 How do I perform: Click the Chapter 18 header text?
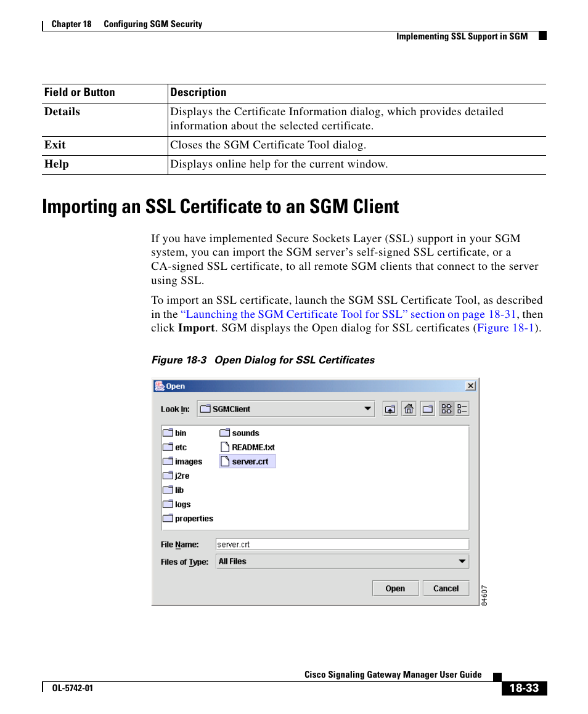click(71, 24)
